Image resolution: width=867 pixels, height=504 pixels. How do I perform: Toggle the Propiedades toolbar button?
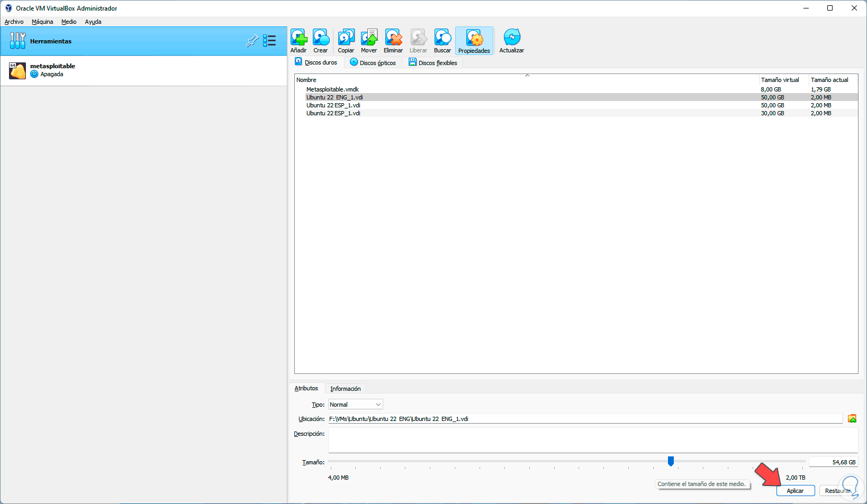tap(474, 41)
